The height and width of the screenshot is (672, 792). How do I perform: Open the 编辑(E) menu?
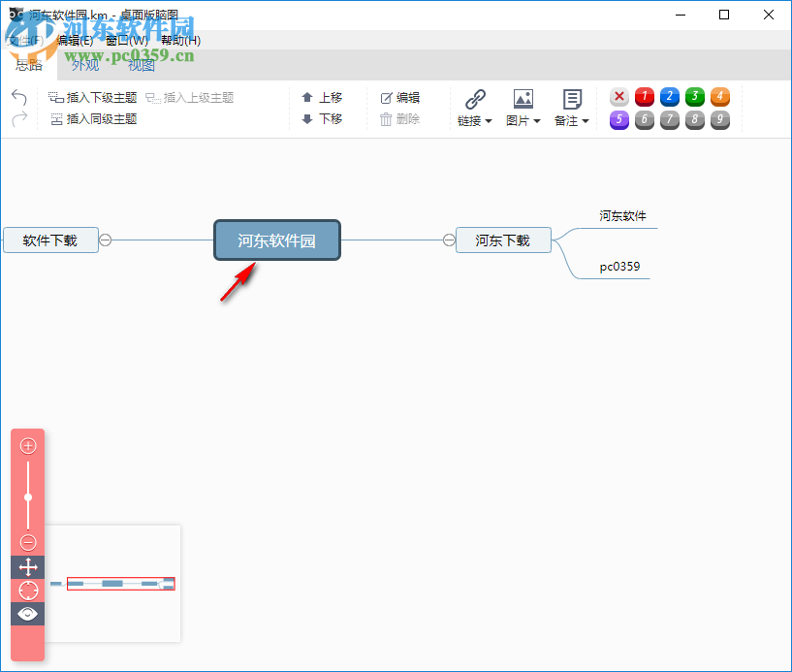pos(75,41)
